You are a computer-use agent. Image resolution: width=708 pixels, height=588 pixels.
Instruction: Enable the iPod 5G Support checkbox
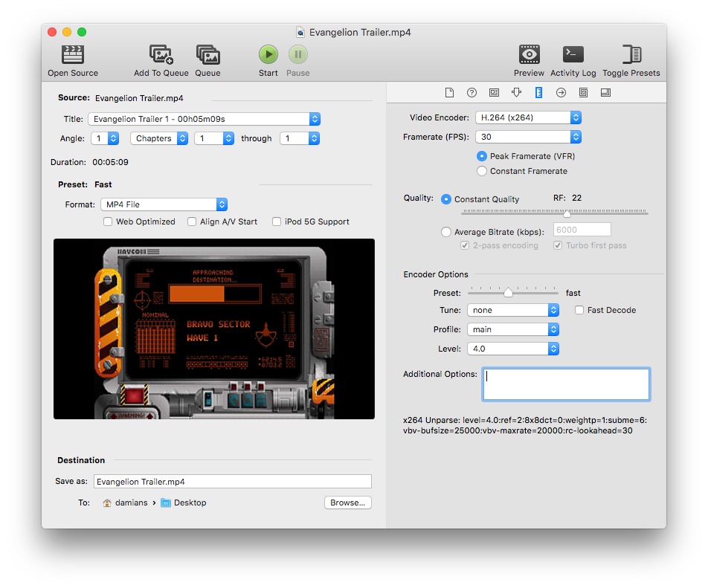coord(277,222)
